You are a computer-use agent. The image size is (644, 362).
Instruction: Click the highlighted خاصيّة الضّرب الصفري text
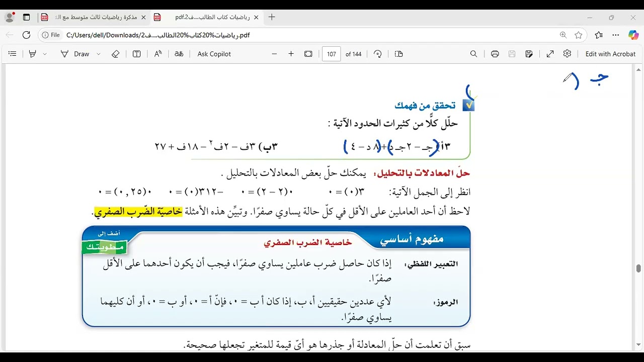[138, 211]
